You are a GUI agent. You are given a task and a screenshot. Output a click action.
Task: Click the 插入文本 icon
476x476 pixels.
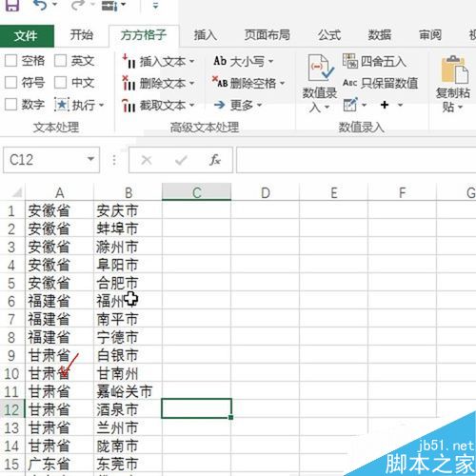point(129,61)
